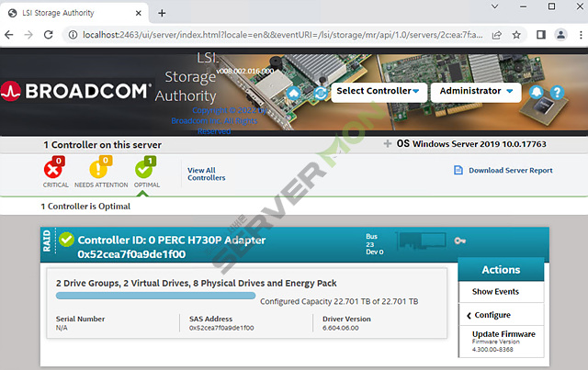Click Configured Capacity 22.701 TB text
This screenshot has width=588, height=370.
339,301
